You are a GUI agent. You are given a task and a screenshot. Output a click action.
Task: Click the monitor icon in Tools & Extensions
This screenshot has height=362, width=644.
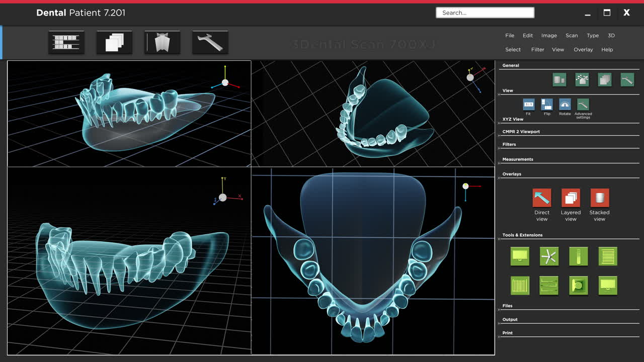pos(520,256)
